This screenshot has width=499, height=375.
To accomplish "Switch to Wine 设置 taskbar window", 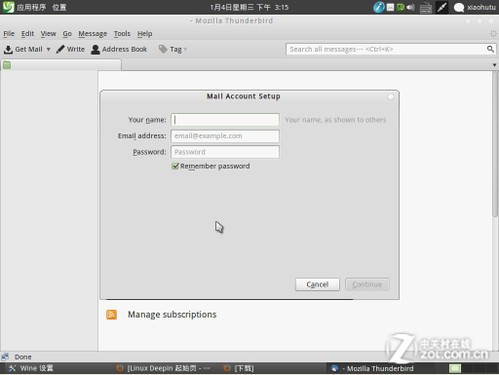I will (x=31, y=368).
